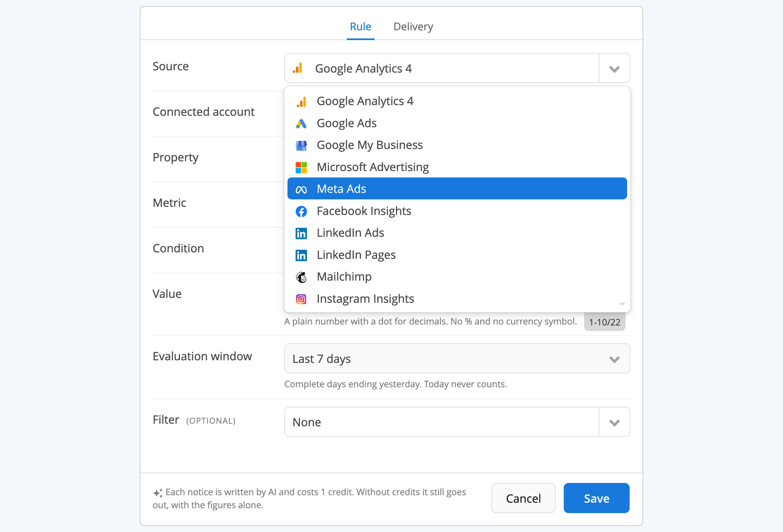Screen dimensions: 783x532
Task: Click the Microsoft four-square logo icon
Action: click(301, 167)
